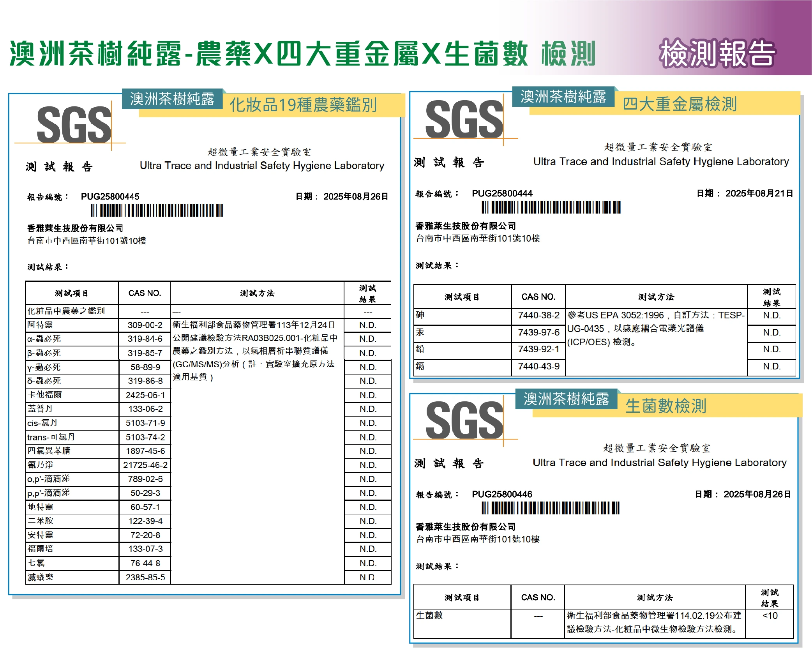Click the 測試方法 header in heavy metals table
The height and width of the screenshot is (650, 812).
656,297
